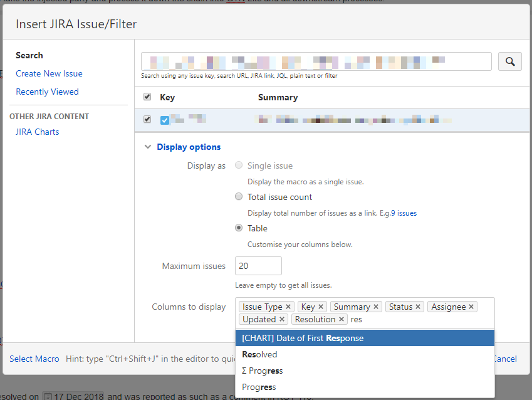Choose plain 'Progress' from column suggestions
Screen dimensions: 532x400
tap(365, 387)
